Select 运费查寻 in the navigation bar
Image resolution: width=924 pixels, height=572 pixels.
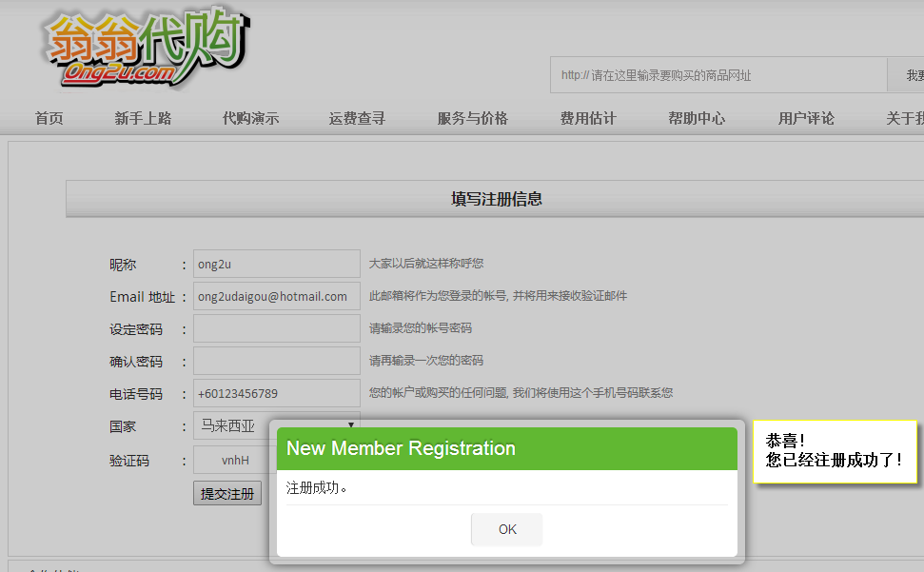tap(357, 118)
